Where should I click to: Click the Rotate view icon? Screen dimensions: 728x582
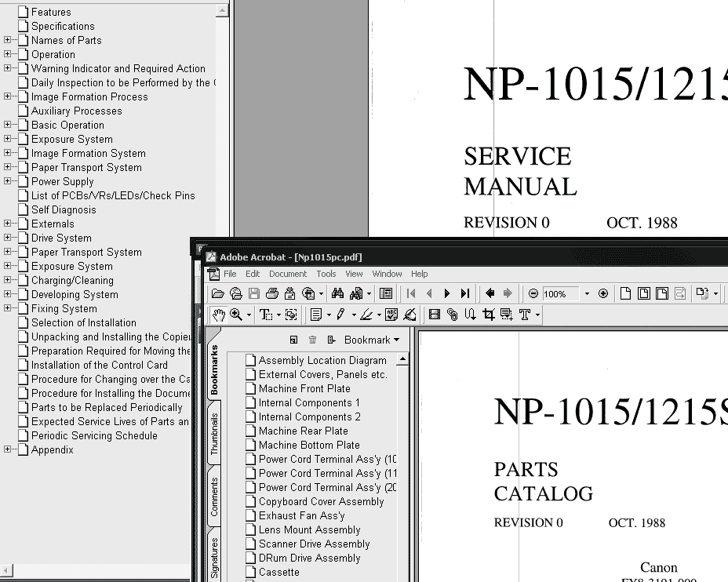[x=702, y=293]
